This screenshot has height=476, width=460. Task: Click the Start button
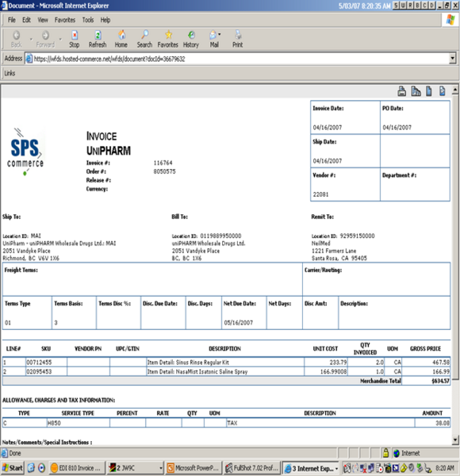[13, 468]
